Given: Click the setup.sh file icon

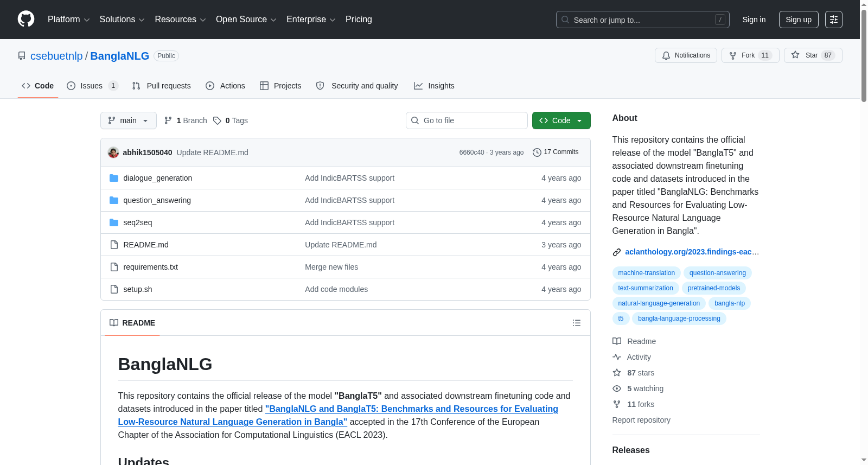Looking at the screenshot, I should (x=114, y=289).
